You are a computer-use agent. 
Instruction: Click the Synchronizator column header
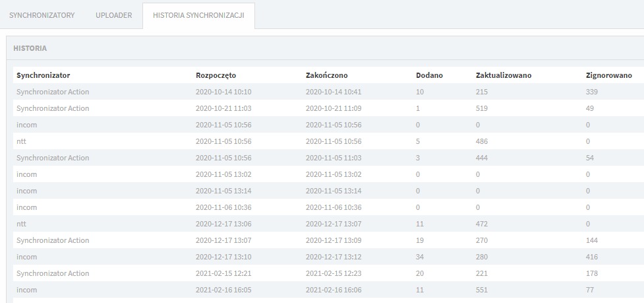click(43, 76)
